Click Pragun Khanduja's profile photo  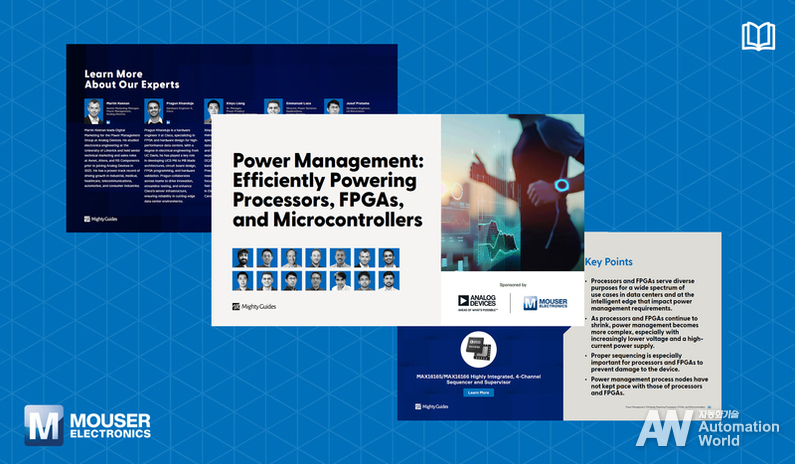point(154,109)
